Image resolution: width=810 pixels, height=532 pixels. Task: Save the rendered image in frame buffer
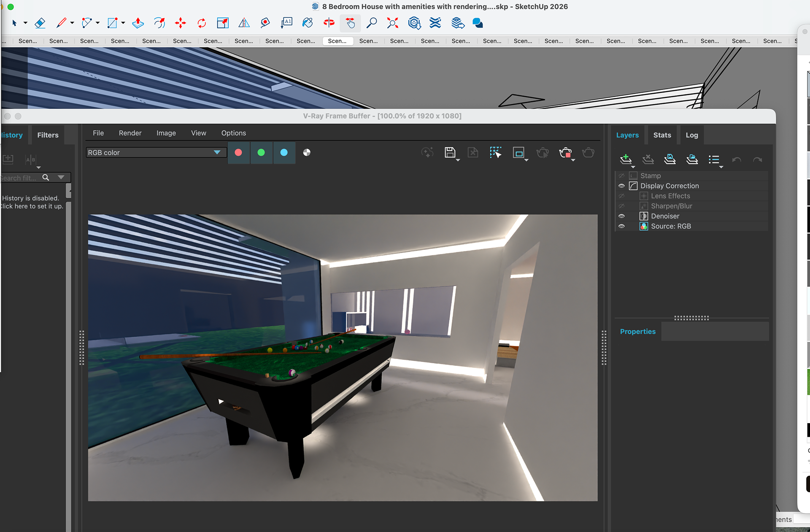coord(450,152)
